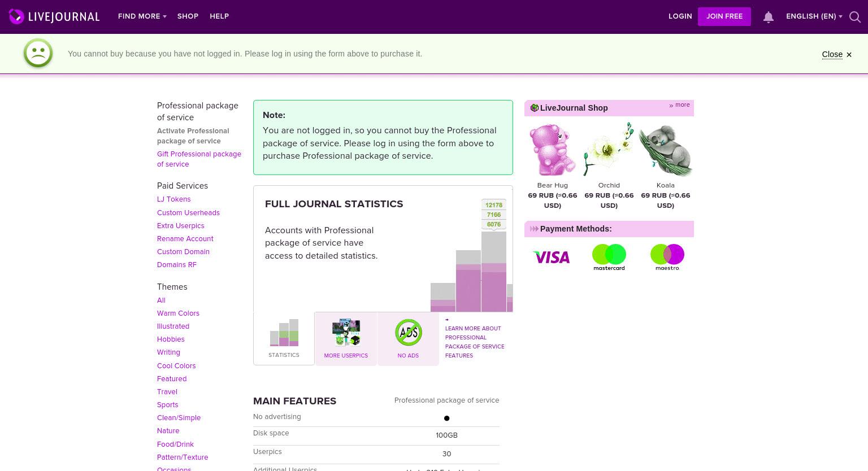Click the Userpics '30' value
This screenshot has height=471, width=868.
click(446, 454)
